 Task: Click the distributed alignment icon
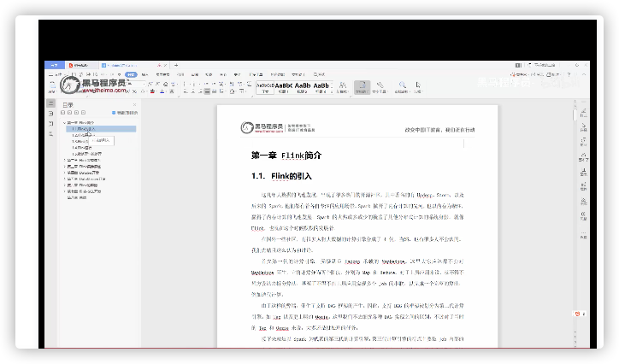tap(215, 91)
